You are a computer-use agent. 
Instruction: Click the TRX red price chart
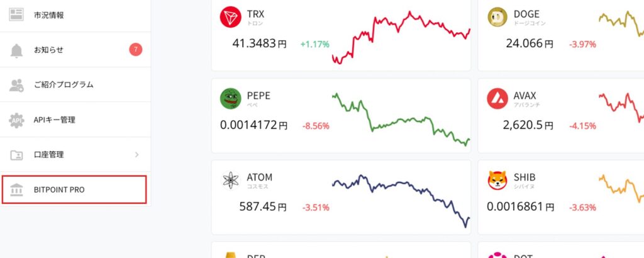point(401,36)
